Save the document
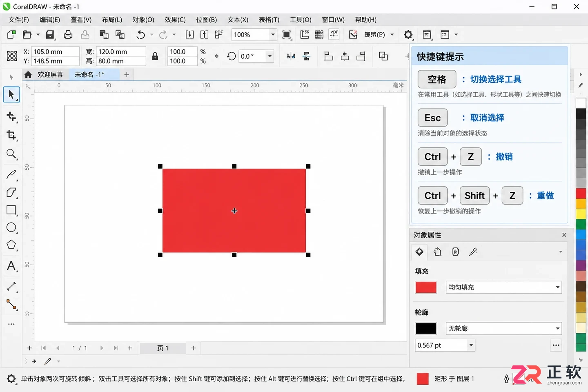This screenshot has width=588, height=392. pos(50,35)
